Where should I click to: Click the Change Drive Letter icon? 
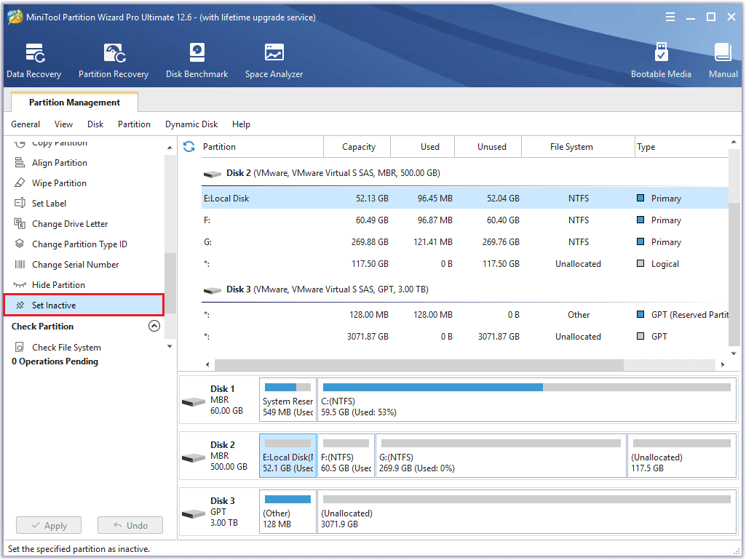(20, 223)
